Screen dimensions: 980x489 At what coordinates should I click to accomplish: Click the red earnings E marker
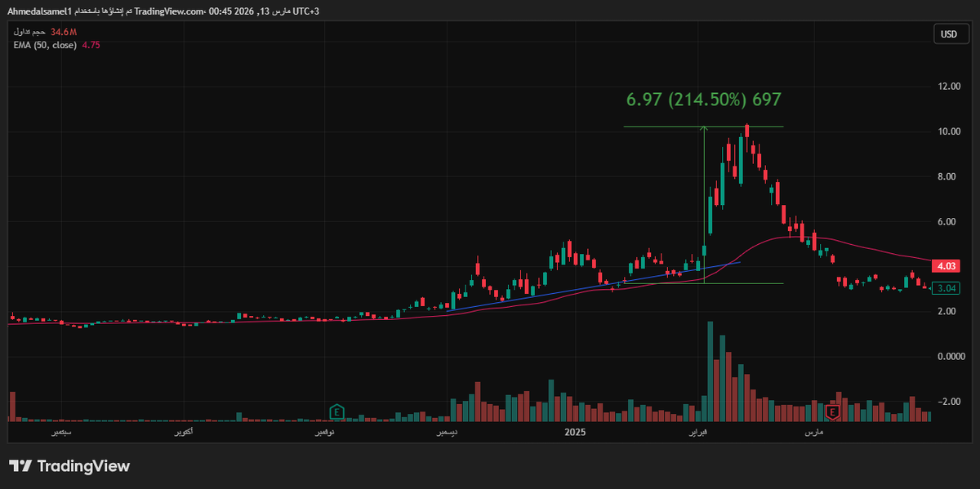pyautogui.click(x=832, y=412)
